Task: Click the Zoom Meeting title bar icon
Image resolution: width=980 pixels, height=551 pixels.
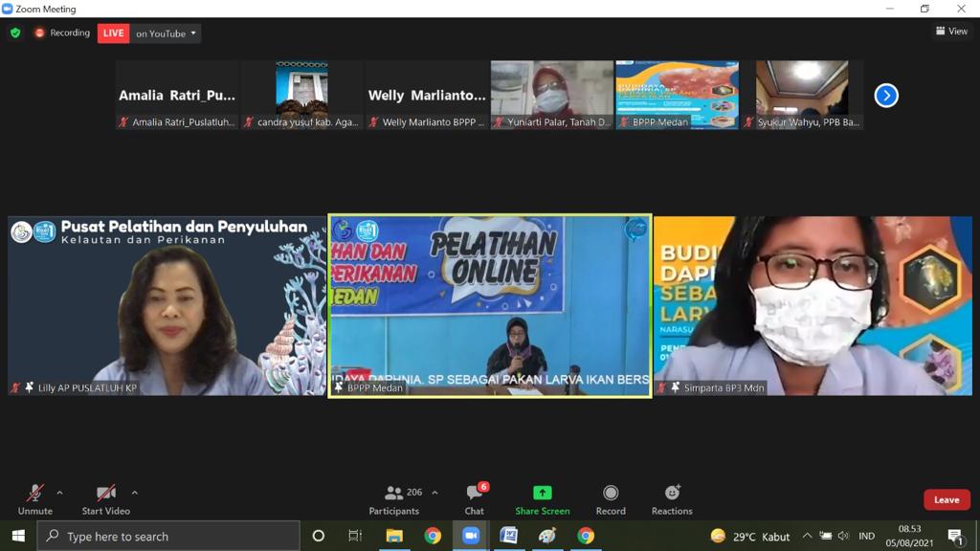Action: pyautogui.click(x=8, y=9)
